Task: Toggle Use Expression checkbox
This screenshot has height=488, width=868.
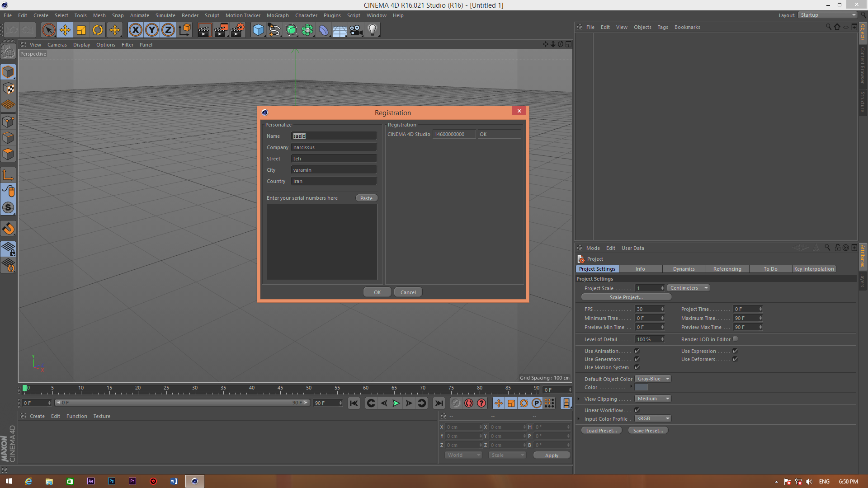Action: (735, 351)
